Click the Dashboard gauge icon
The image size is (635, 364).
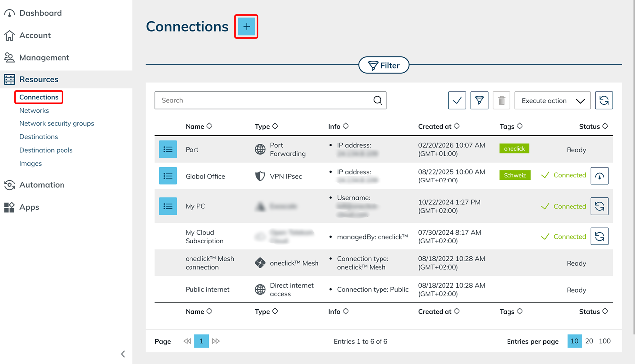[x=9, y=13]
